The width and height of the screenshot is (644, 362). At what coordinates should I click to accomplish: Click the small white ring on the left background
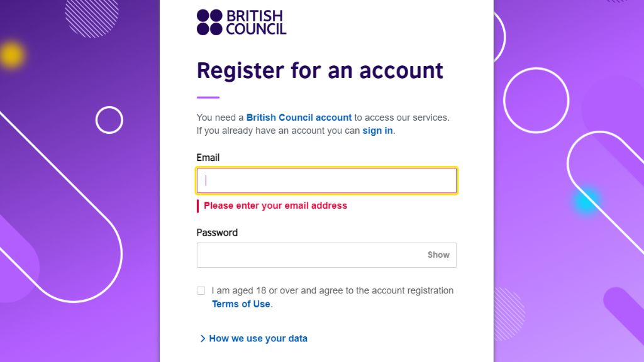pyautogui.click(x=109, y=119)
